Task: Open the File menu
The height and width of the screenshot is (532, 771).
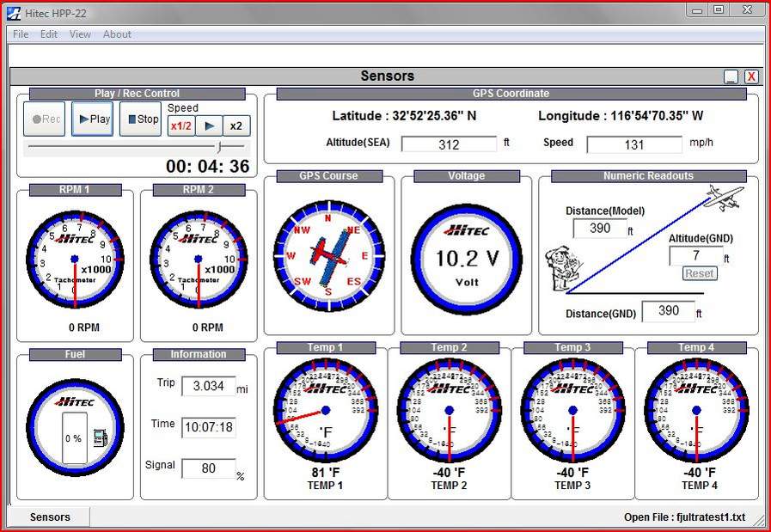Action: coord(21,34)
